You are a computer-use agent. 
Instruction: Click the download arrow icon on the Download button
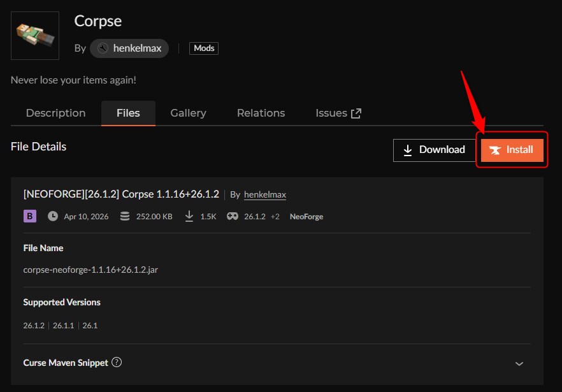[408, 150]
